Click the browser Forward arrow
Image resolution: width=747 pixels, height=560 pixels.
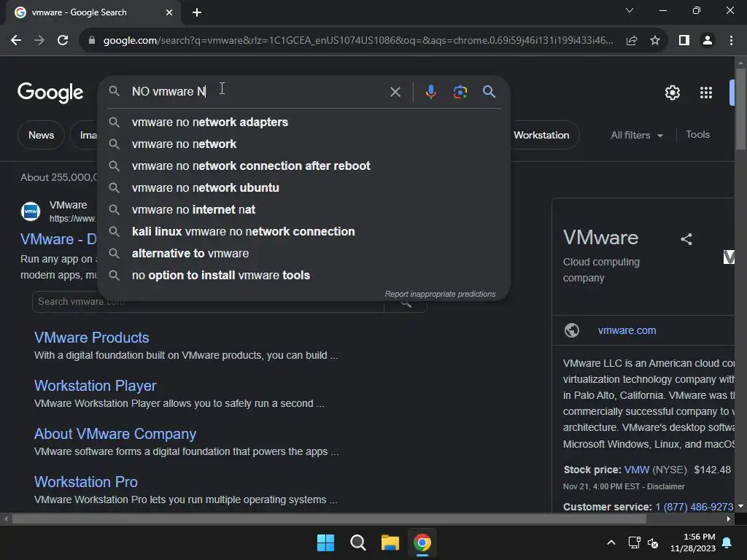click(39, 41)
